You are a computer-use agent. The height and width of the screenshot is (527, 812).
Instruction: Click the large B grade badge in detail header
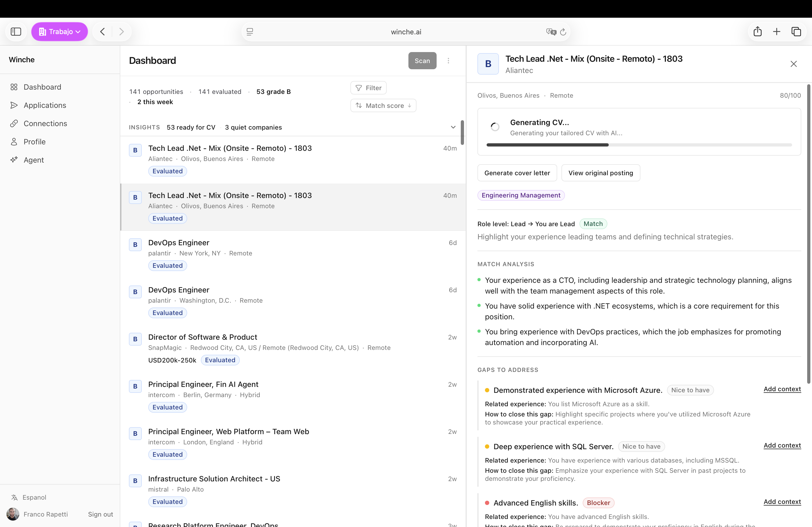[488, 64]
